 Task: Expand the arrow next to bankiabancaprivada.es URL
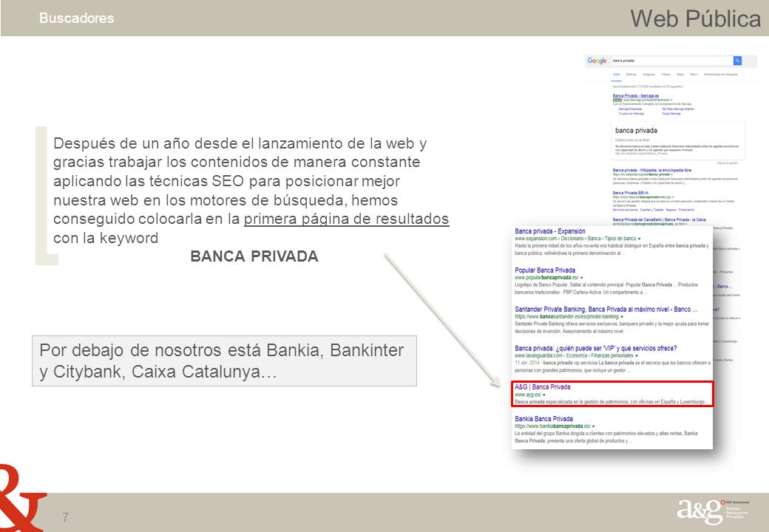click(594, 426)
